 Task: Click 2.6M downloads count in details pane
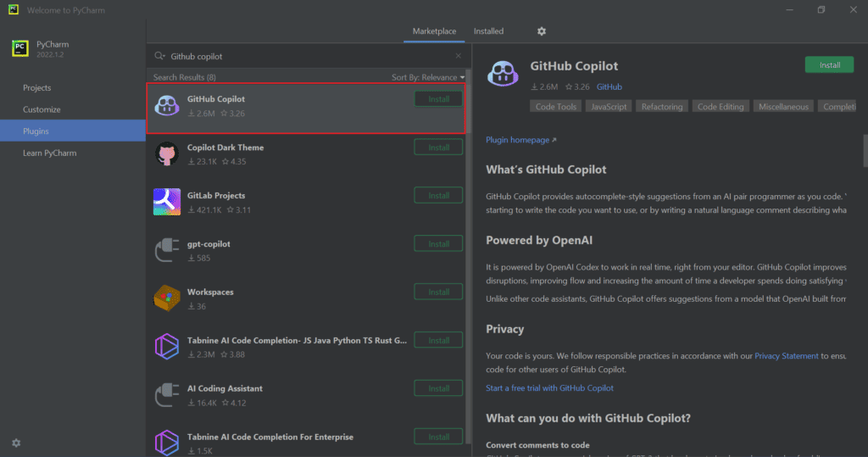[x=544, y=87]
